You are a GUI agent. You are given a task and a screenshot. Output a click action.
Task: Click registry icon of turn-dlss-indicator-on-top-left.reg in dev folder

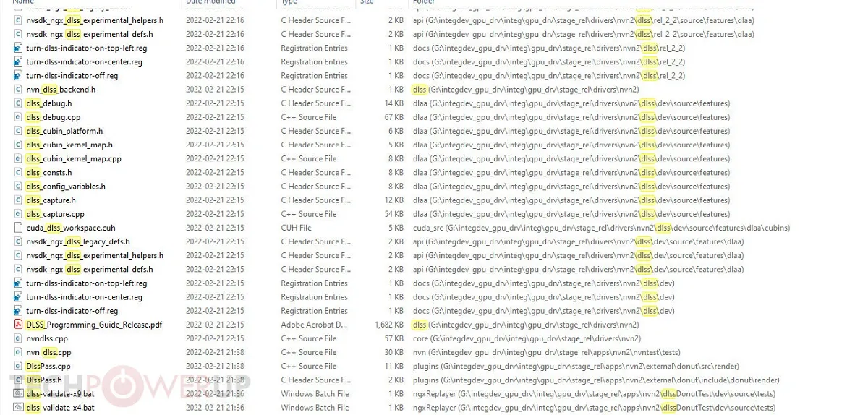(x=19, y=283)
